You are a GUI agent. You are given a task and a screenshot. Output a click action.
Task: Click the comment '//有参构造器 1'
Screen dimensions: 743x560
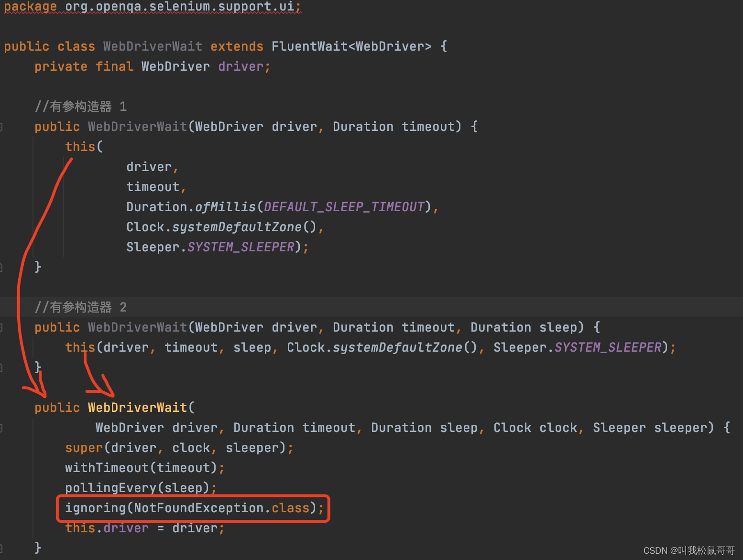[x=81, y=107]
